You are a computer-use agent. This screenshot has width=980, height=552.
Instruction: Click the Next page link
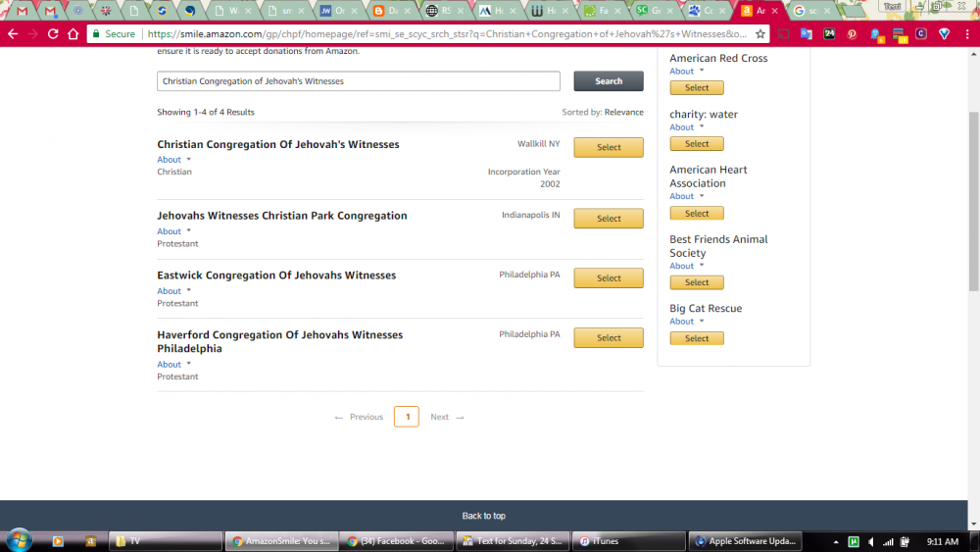(447, 417)
